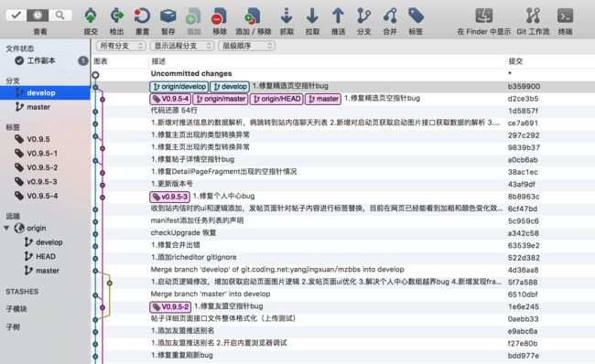Select commit 1.添加richeditor gitignore
Image resolution: width=595 pixels, height=364 pixels.
[343, 258]
